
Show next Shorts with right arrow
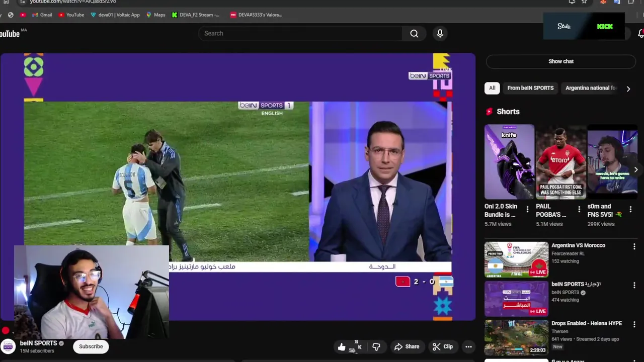click(636, 170)
